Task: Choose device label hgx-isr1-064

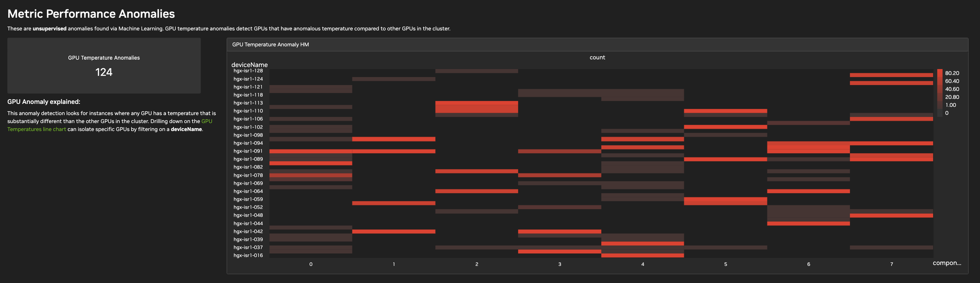Action: [x=248, y=191]
